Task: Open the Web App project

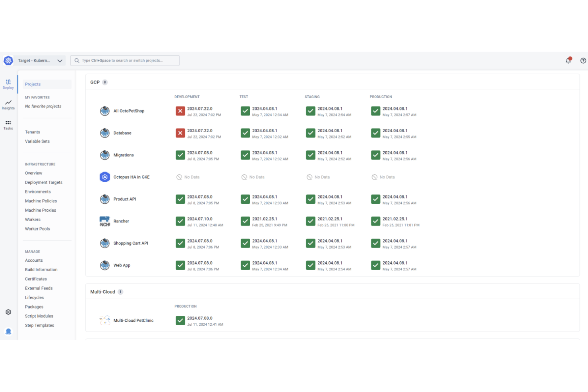Action: [x=122, y=265]
